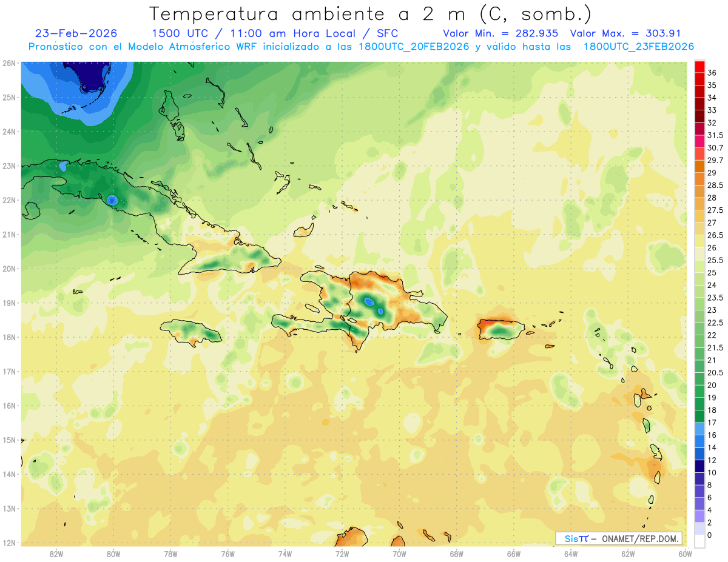The height and width of the screenshot is (562, 728).
Task: Click the 64W longitude axis label
Action: tap(571, 554)
